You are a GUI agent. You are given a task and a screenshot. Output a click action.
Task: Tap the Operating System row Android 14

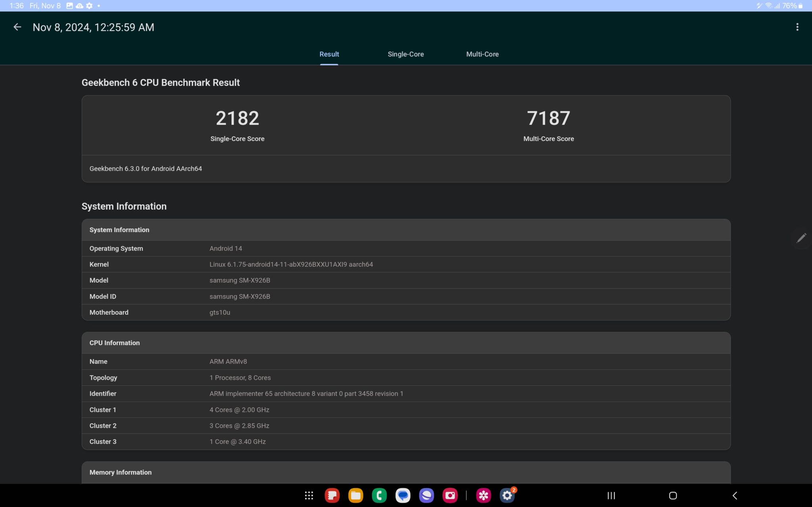tap(406, 249)
